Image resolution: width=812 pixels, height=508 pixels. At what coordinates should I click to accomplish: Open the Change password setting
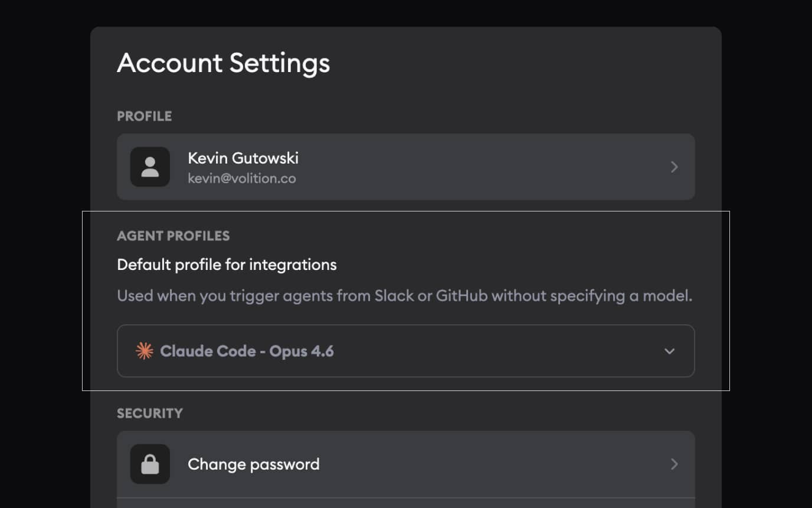click(x=406, y=464)
